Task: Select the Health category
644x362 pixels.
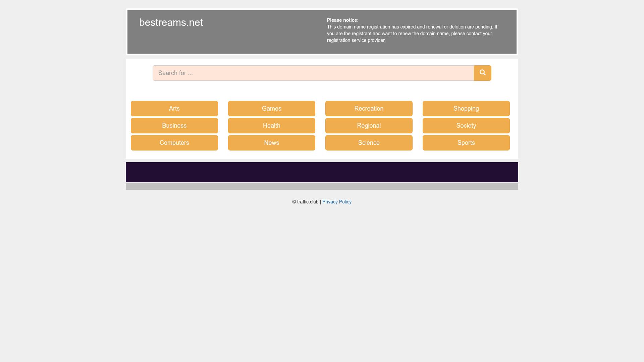Action: [271, 125]
